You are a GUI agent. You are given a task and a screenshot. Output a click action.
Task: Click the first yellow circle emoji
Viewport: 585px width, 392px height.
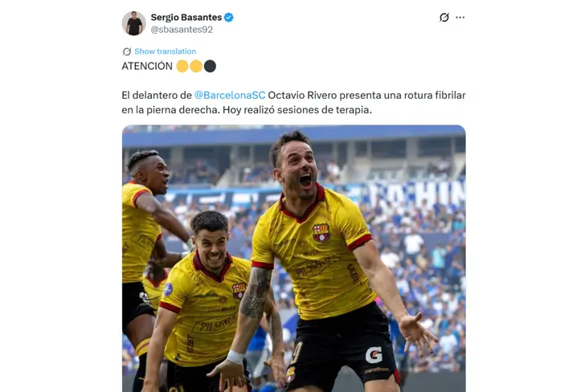(x=182, y=67)
